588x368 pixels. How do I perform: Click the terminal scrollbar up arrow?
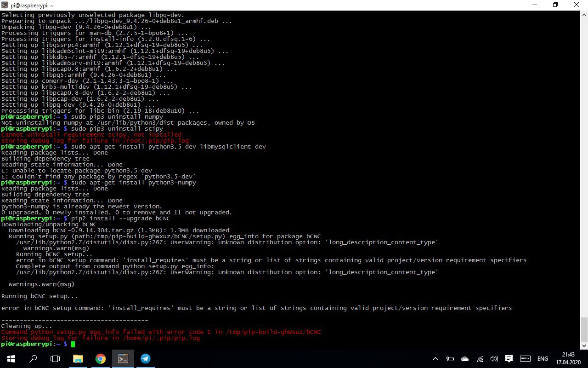click(x=584, y=15)
